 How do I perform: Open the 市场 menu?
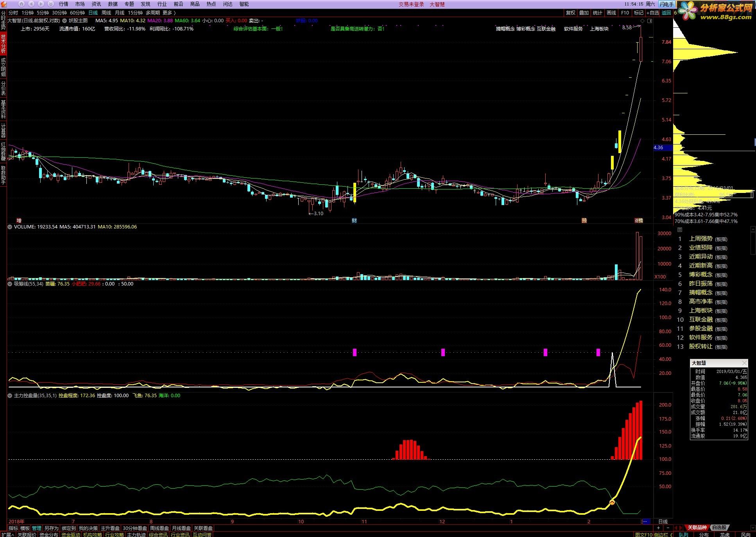click(80, 4)
